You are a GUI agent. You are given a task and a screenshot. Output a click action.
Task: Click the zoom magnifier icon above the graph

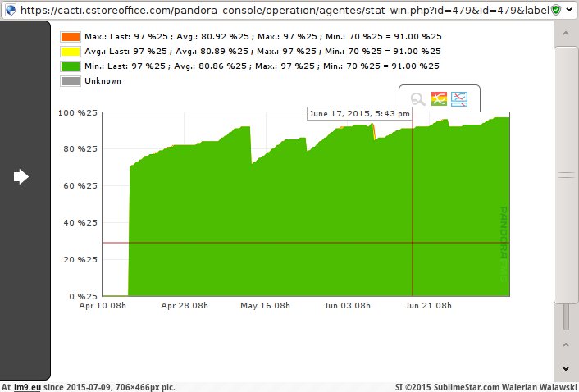pos(418,100)
